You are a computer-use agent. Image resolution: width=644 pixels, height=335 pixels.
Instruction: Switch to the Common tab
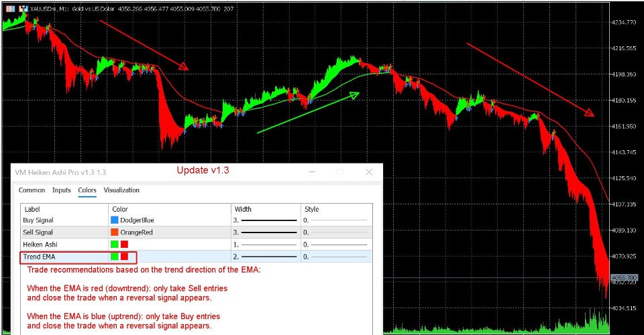[x=32, y=190]
